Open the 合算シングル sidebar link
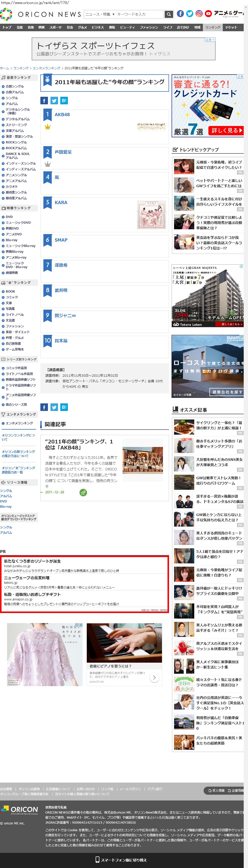Viewport: 248px width, 868px height. tap(15, 86)
